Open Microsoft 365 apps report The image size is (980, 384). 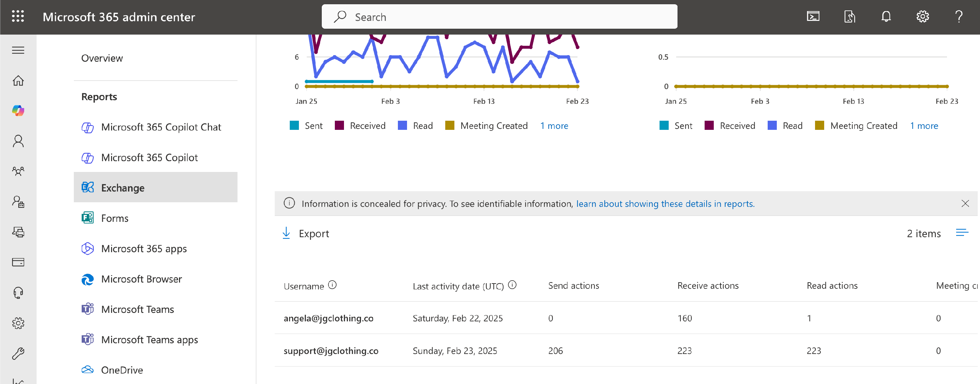(155, 248)
